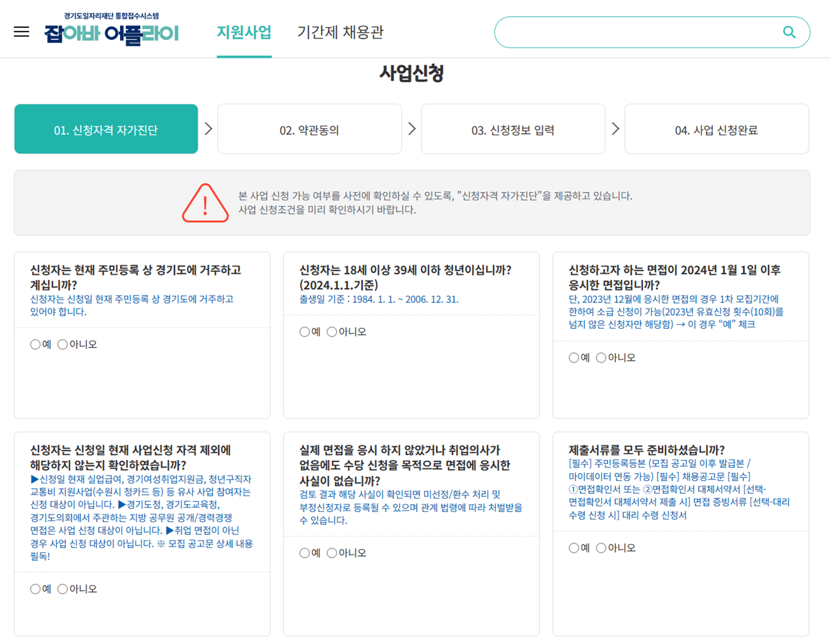Click step 03. 신청정보 입력
Image resolution: width=830 pixels, height=644 pixels.
tap(513, 129)
